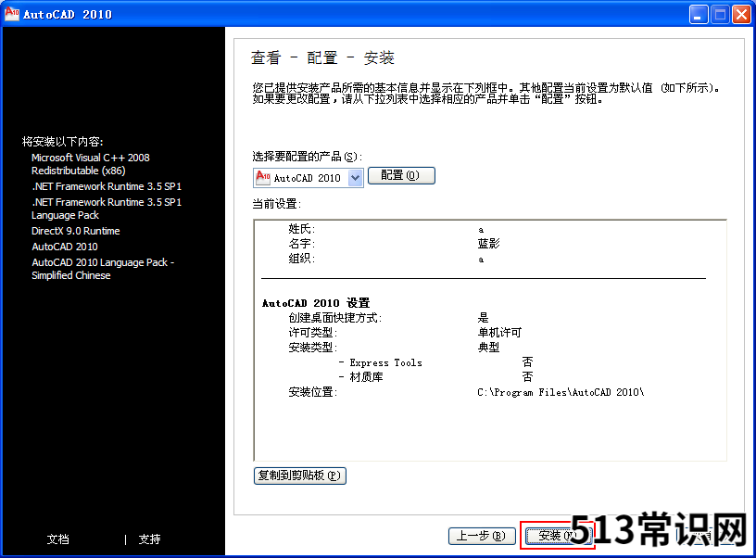Select '.NET Framework Runtime 3.5 SP1 Language Pack' entry

point(107,209)
